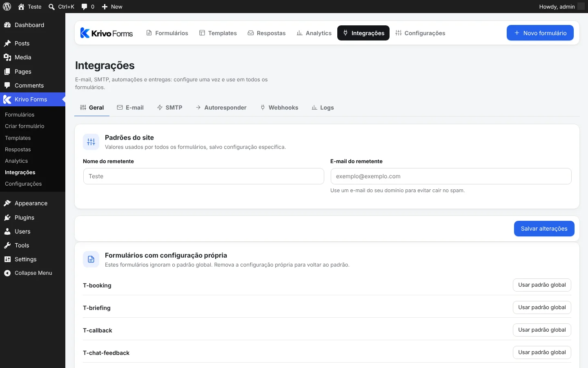Focus the Nome do remetente field

204,176
